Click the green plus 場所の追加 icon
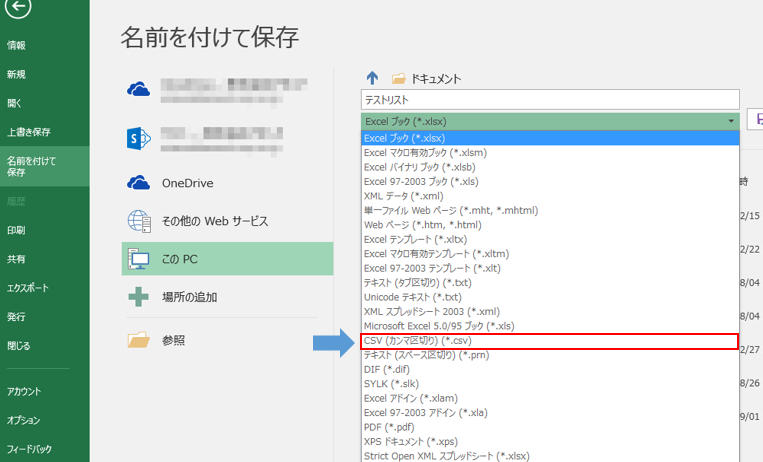 pyautogui.click(x=138, y=297)
